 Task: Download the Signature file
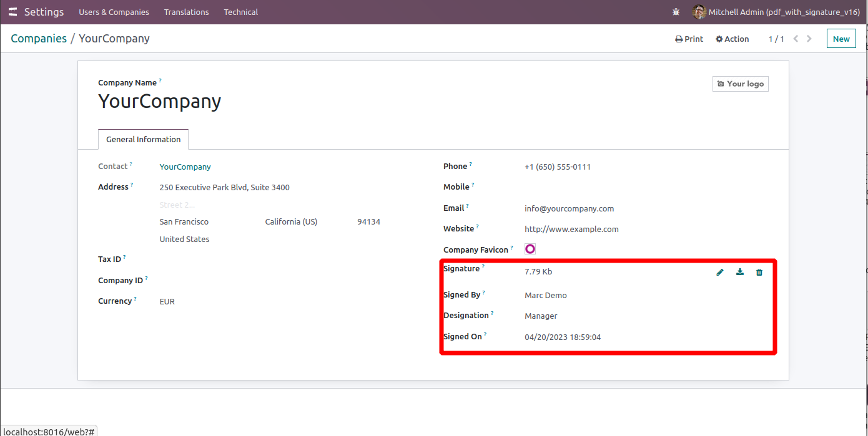(x=740, y=272)
